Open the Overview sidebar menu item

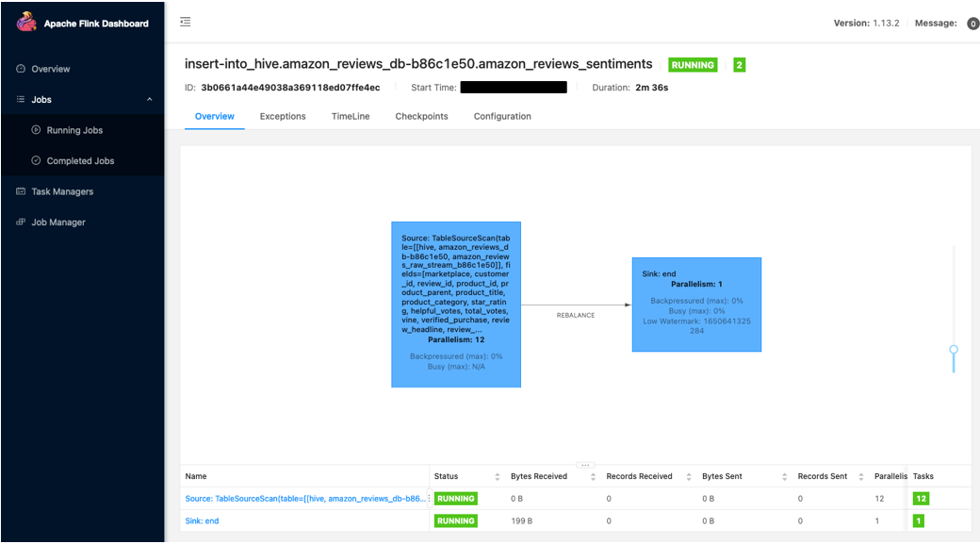(83, 69)
